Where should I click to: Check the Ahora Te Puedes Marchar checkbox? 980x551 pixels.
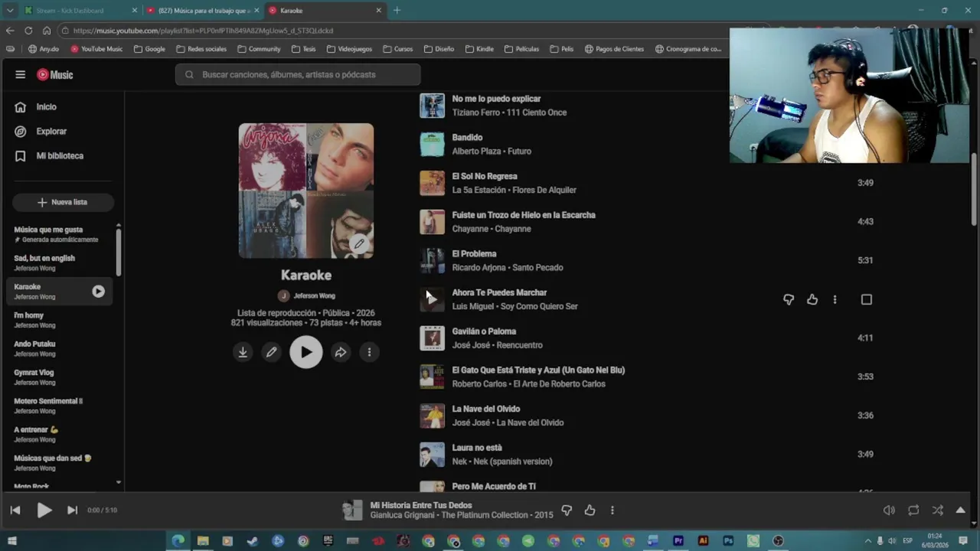[x=867, y=299]
